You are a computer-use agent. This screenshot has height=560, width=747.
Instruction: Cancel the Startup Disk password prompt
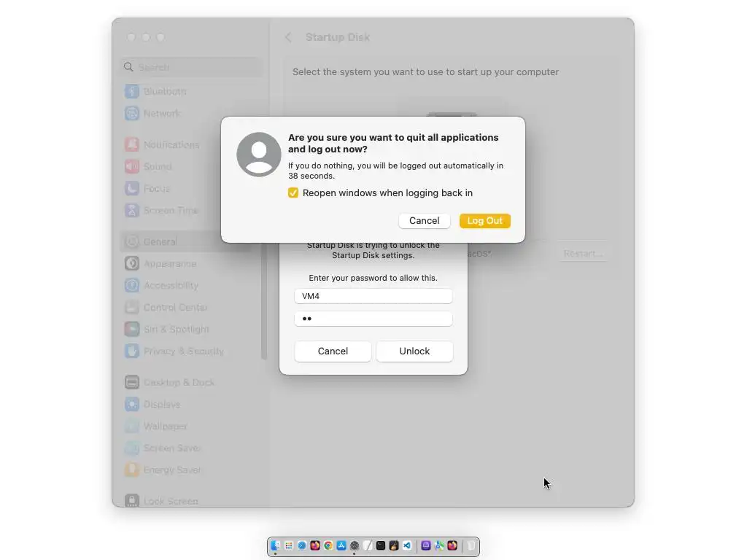point(333,351)
